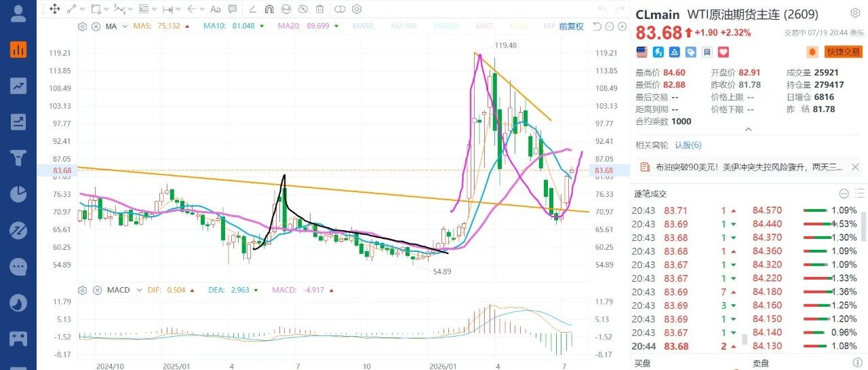Open wave tool options dropdown arrow
Screen dimensions: 868x370
[130, 10]
